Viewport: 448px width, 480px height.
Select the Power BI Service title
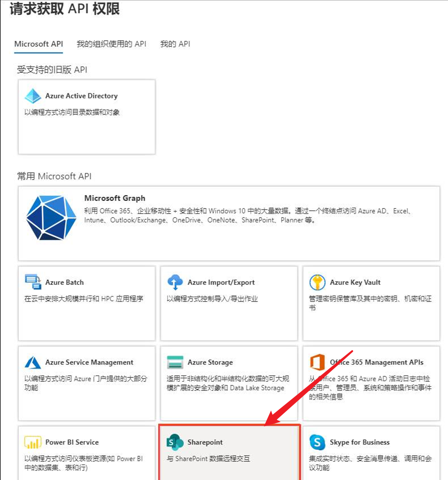72,442
